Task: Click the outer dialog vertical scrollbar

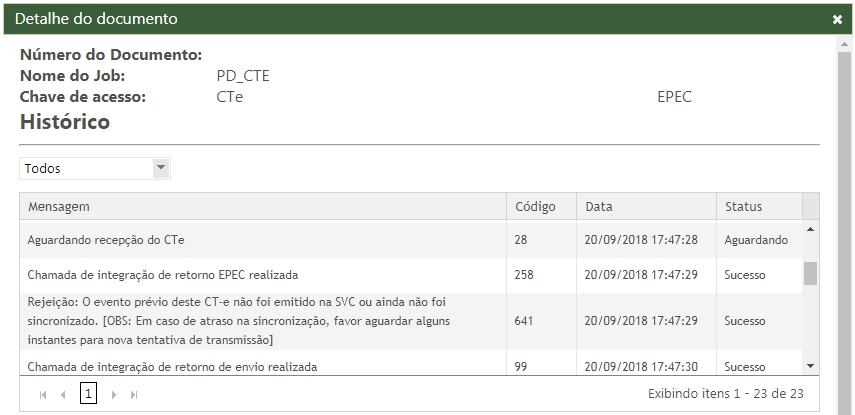Action: click(845, 200)
